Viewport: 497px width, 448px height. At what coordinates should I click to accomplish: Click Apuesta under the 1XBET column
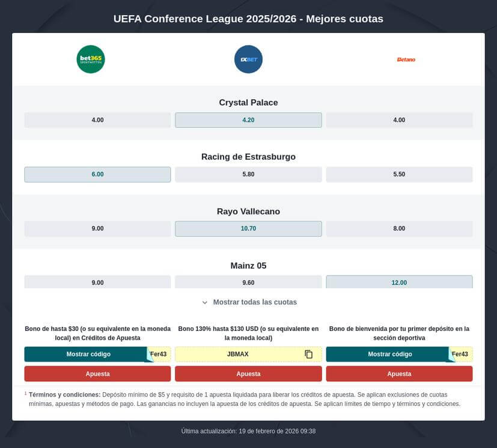coord(248,374)
